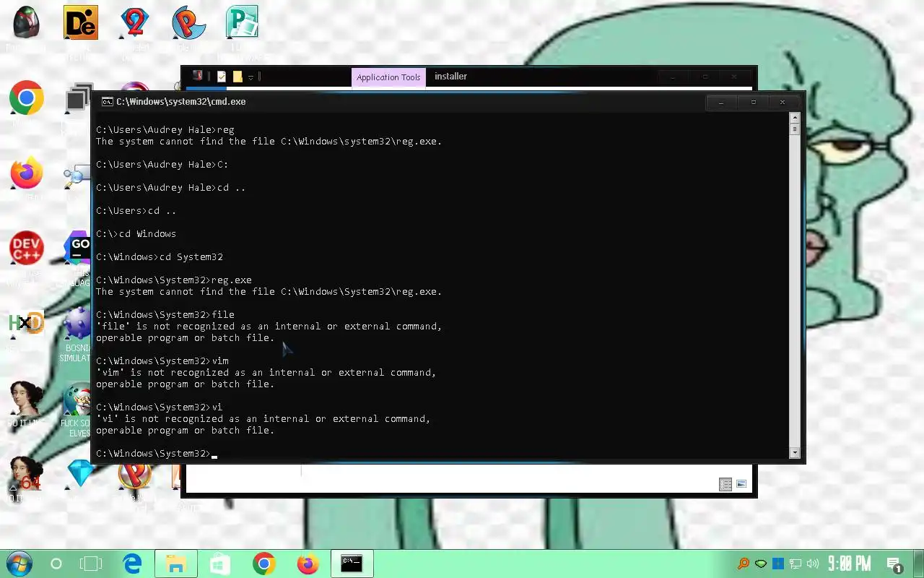Open the Peggle Nights shortcut near the bottom of the desktop
This screenshot has width=924, height=578.
135,477
